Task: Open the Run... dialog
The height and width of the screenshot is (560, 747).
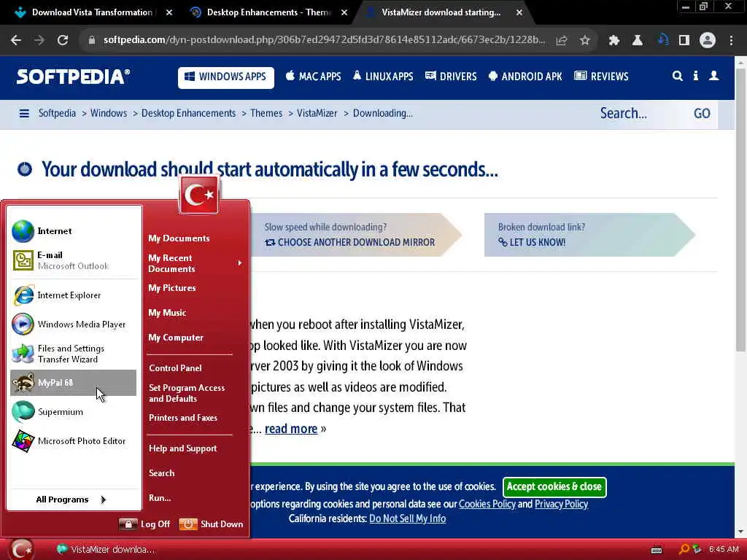Action: (x=160, y=498)
